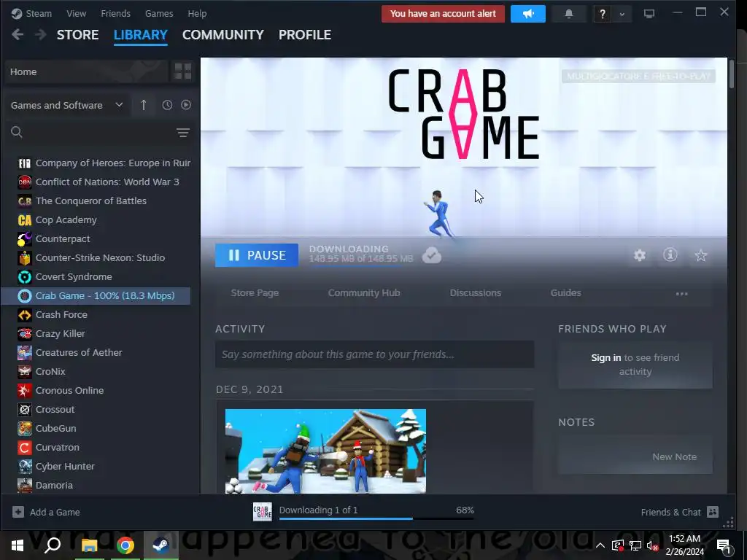Open the announcements megaphone button
This screenshot has width=747, height=560.
point(528,14)
